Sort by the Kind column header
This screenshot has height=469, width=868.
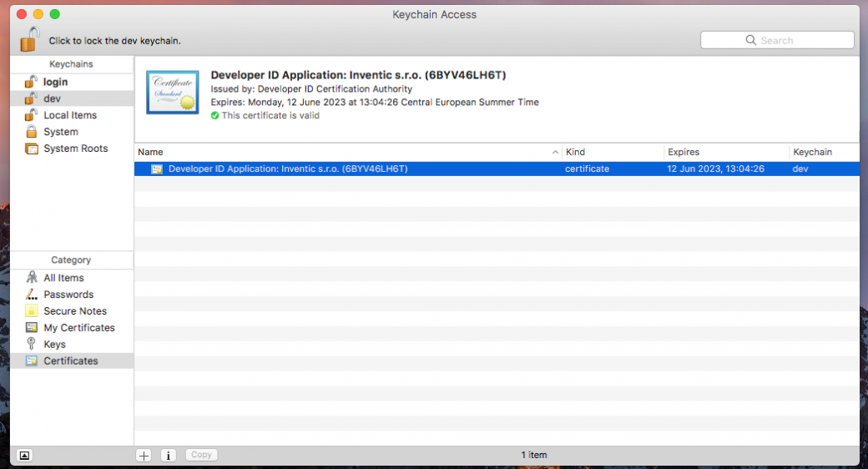[x=613, y=152]
